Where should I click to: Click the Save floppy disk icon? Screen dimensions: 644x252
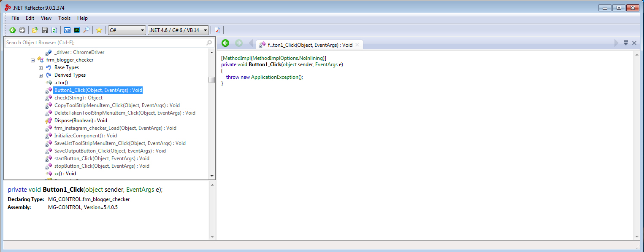coord(45,30)
